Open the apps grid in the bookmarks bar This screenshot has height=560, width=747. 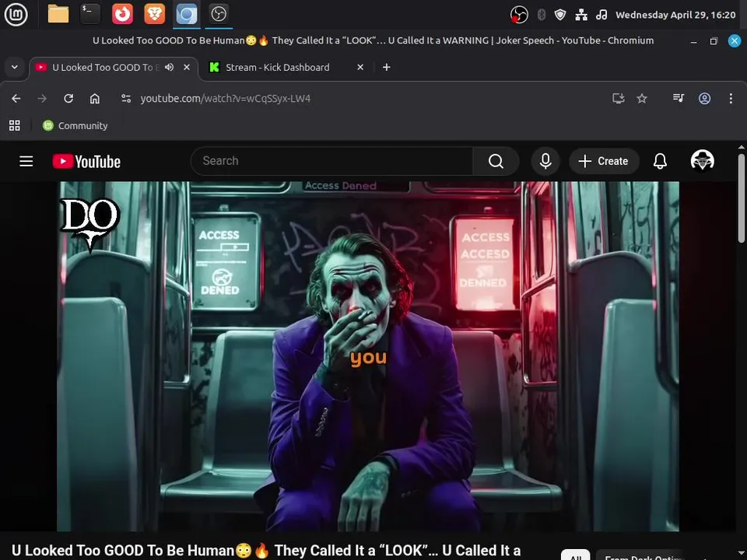click(15, 126)
